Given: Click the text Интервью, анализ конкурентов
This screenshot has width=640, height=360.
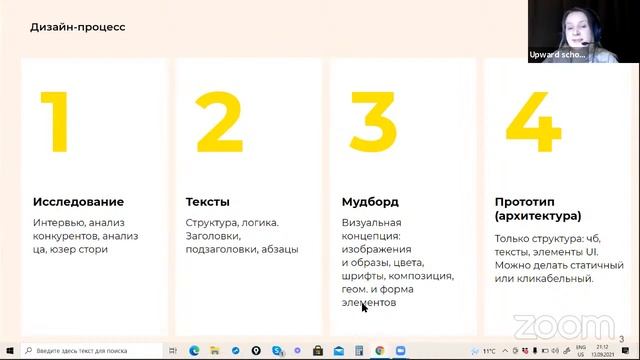Looking at the screenshot, I should click(x=85, y=236).
